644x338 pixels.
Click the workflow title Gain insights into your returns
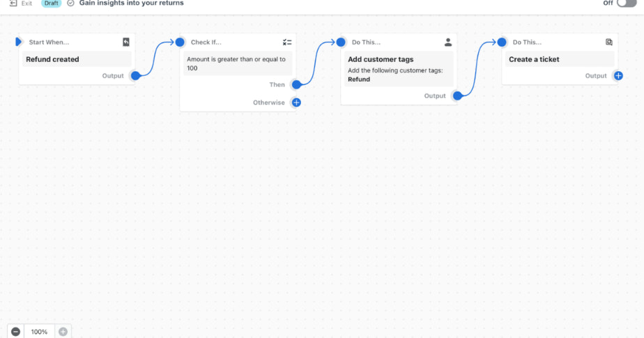click(x=131, y=3)
